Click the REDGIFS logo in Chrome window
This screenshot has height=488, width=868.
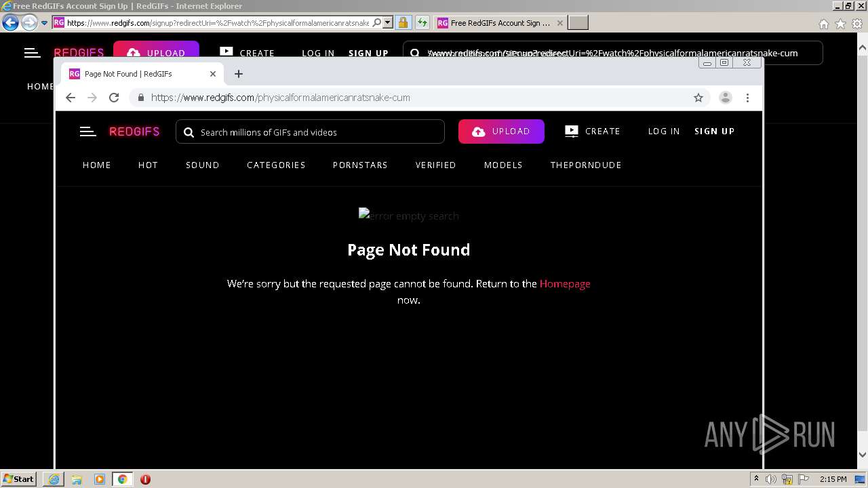point(134,131)
